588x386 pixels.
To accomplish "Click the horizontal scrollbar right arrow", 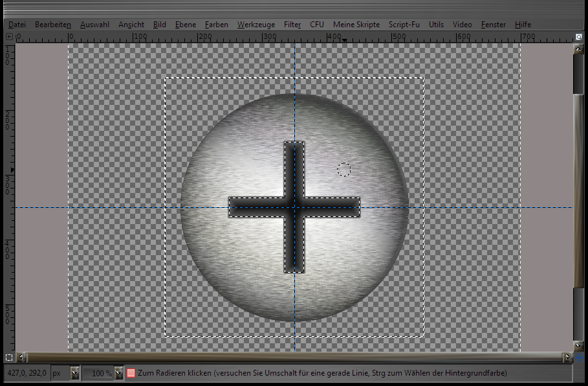I will coord(567,357).
